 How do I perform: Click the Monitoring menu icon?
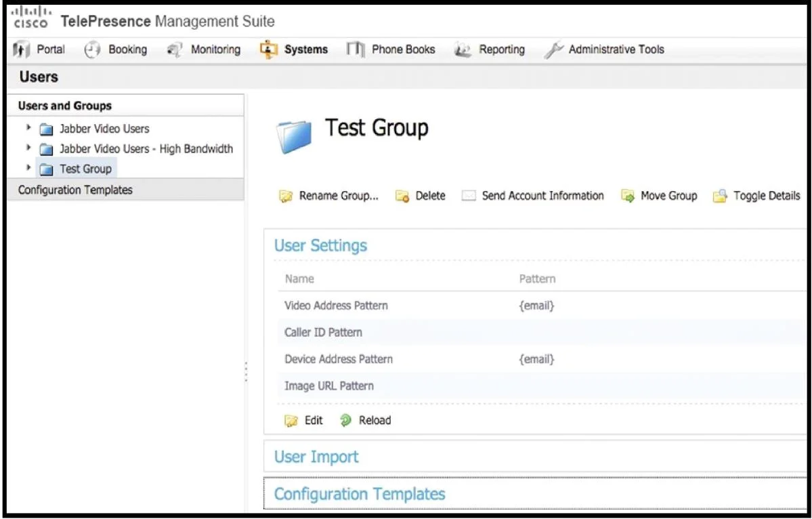(x=174, y=49)
